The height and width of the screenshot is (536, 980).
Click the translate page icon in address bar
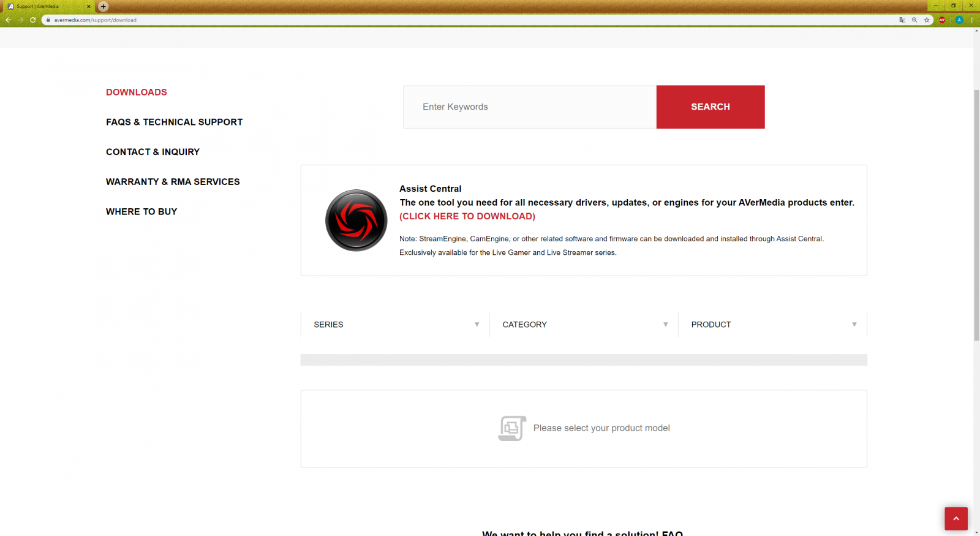pos(902,20)
